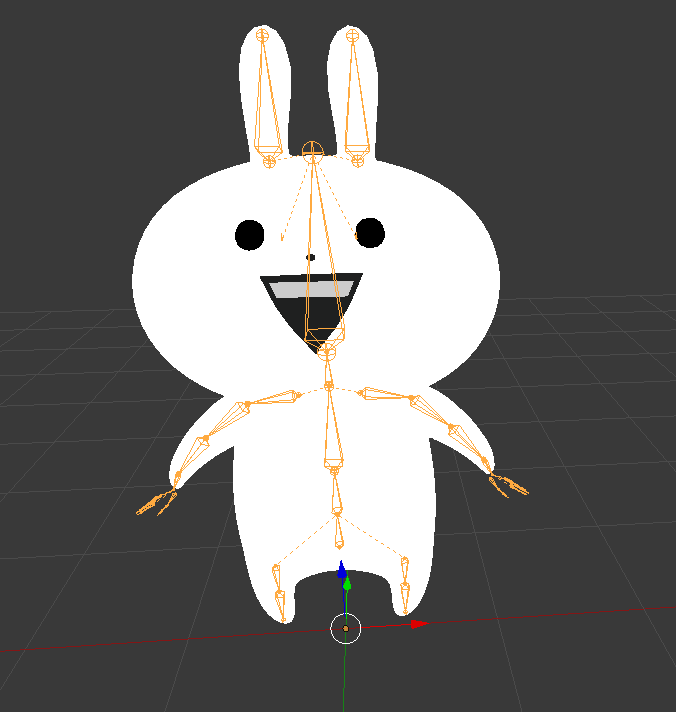Select the upper arm bone on the right side
This screenshot has width=676, height=712.
click(x=434, y=412)
